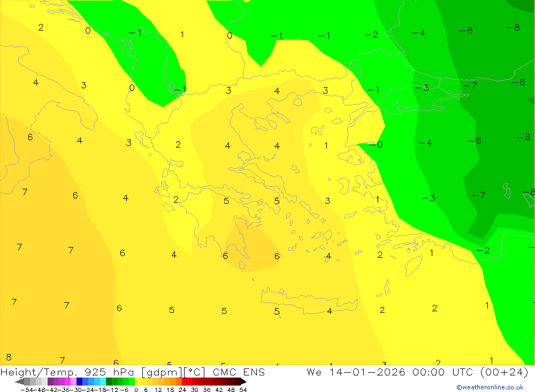Click the gray left arrow of color scale
The image size is (535, 392).
coord(19,381)
